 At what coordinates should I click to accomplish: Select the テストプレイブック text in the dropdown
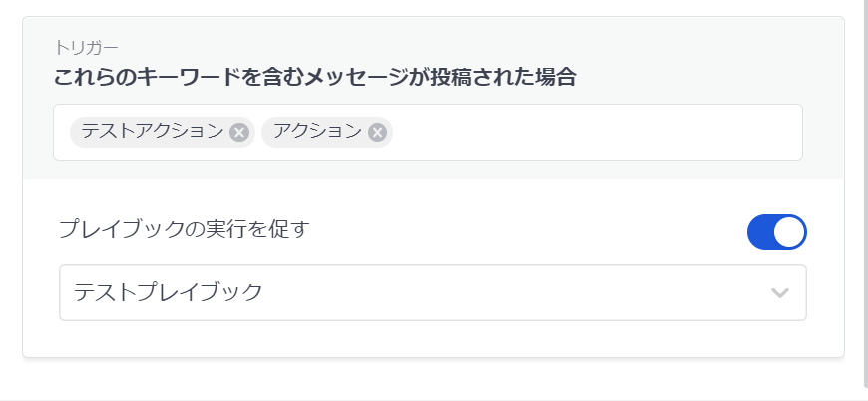169,292
